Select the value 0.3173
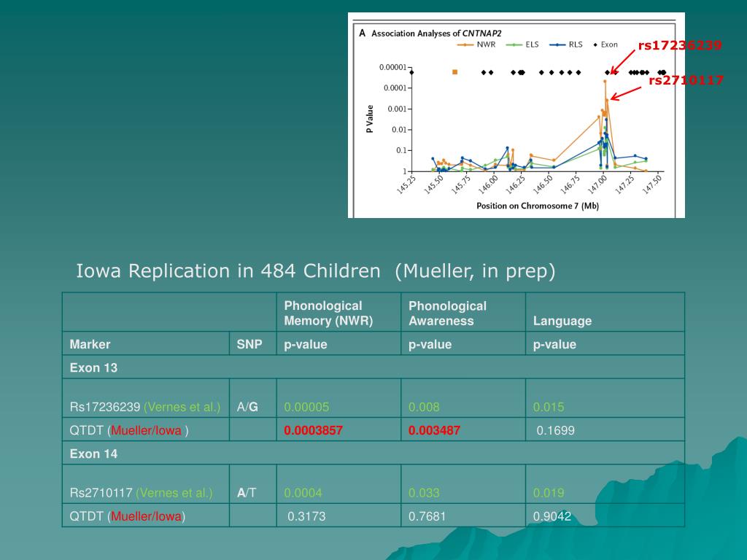 click(306, 516)
